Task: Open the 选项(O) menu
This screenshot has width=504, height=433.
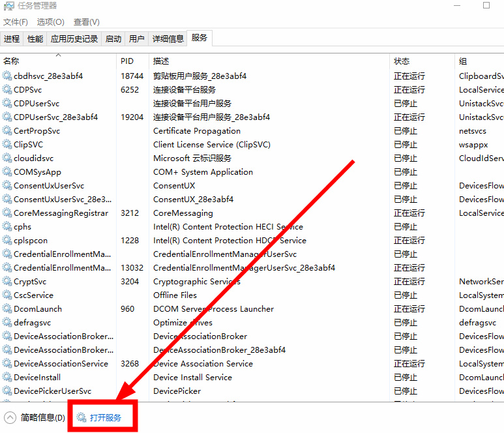Action: tap(50, 22)
